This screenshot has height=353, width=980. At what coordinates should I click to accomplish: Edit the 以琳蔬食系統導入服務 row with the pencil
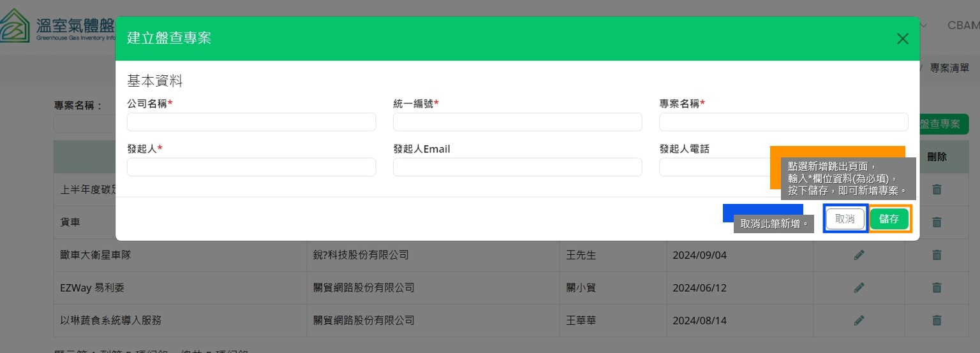tap(859, 321)
